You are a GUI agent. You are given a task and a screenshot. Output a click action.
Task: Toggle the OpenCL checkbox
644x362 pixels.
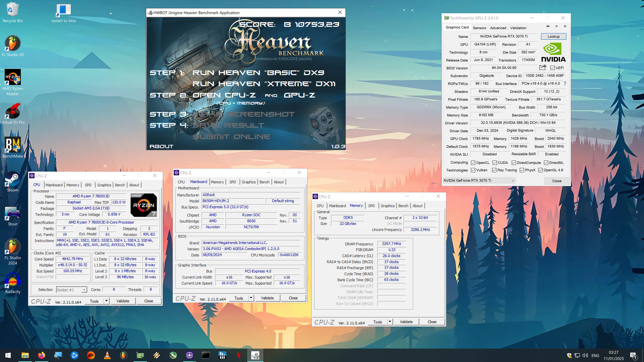473,163
